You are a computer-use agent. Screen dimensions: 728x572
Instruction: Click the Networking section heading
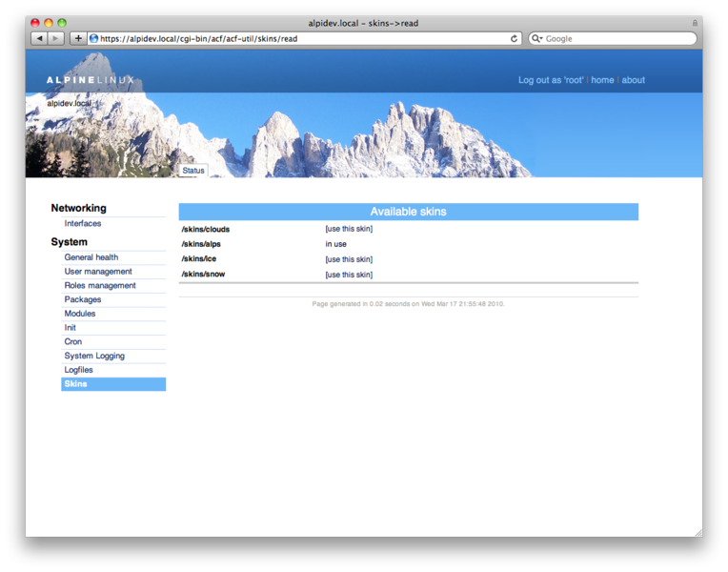pos(78,208)
